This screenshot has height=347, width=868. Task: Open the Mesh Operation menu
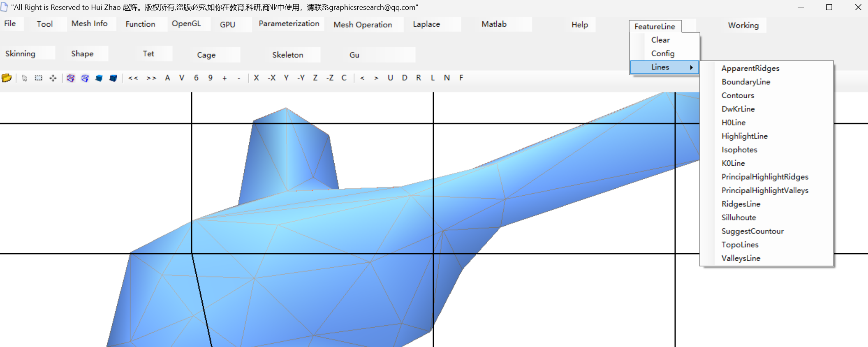pyautogui.click(x=363, y=24)
